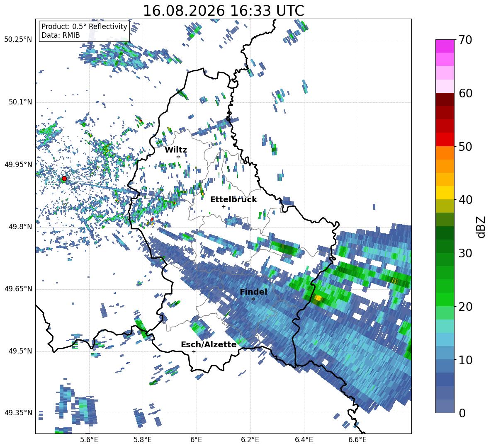Click the Findel station cross marker
The height and width of the screenshot is (448, 491).
(x=253, y=299)
